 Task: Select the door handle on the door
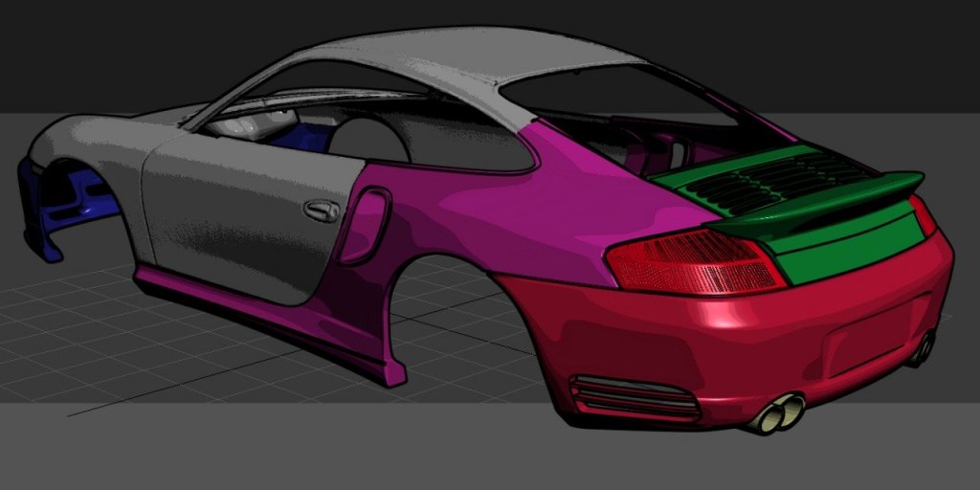click(x=321, y=210)
